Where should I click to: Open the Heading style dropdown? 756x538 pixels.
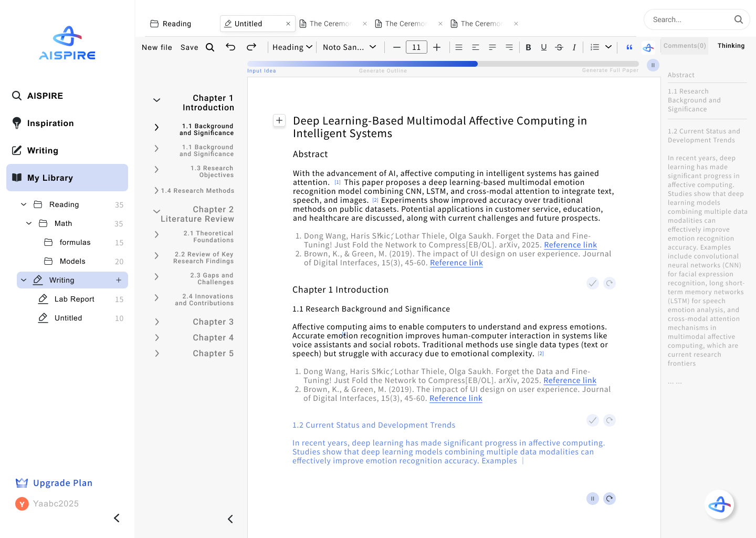[x=292, y=47]
